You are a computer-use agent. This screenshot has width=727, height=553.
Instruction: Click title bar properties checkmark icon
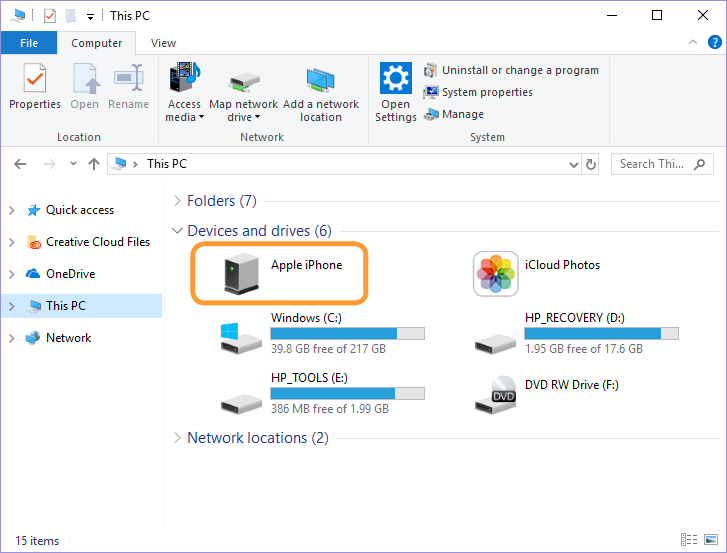[50, 16]
